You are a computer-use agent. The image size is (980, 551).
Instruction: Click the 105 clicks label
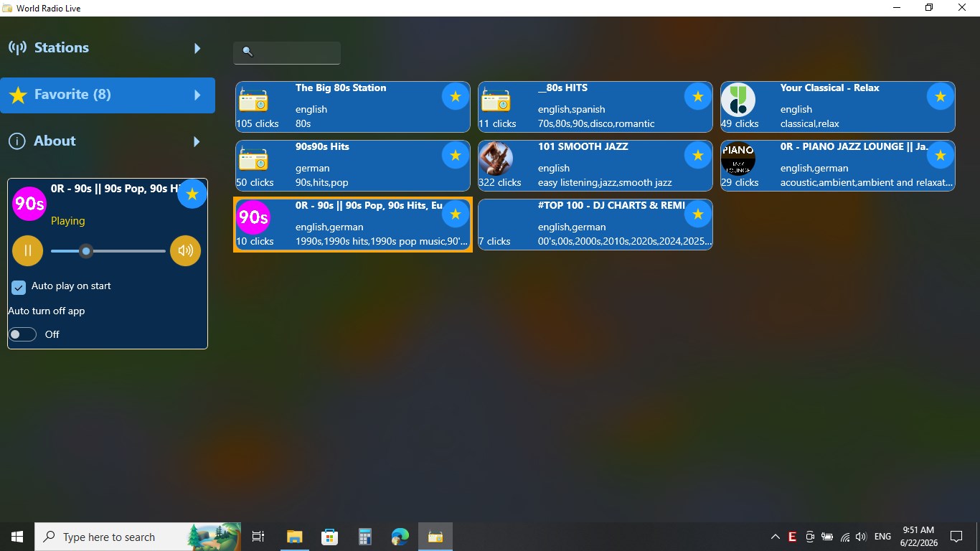pos(258,123)
